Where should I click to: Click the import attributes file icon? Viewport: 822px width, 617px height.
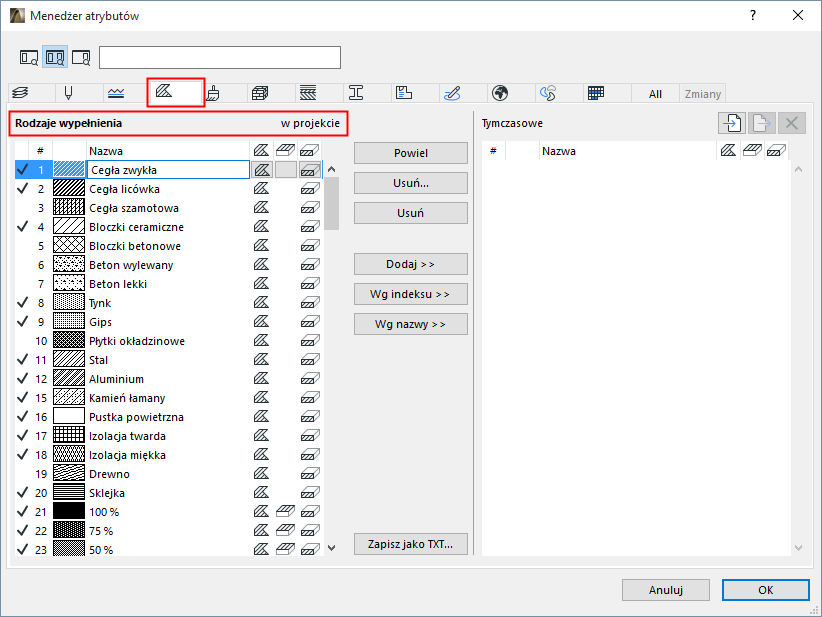[x=732, y=123]
